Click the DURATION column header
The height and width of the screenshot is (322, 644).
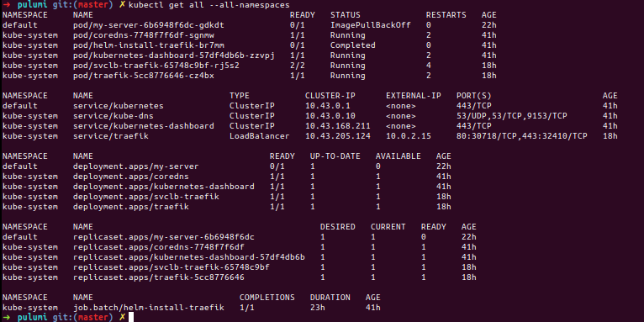coord(330,298)
